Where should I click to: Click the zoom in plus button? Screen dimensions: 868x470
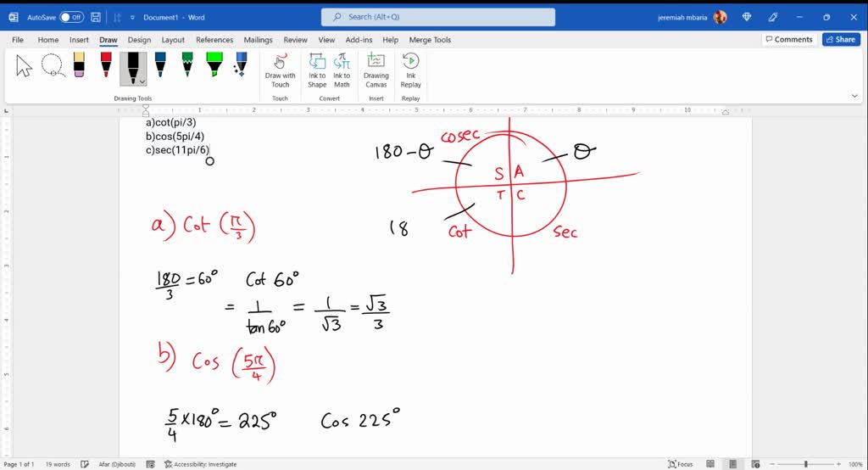click(x=838, y=464)
